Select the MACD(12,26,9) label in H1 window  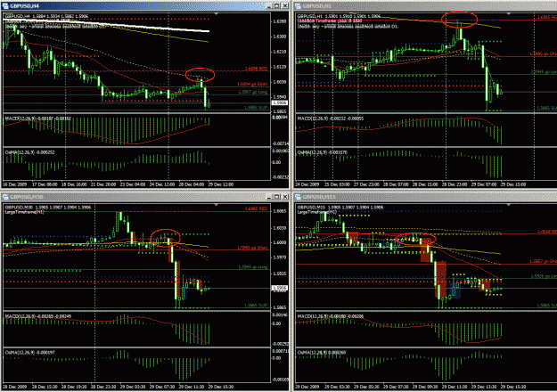(331, 118)
